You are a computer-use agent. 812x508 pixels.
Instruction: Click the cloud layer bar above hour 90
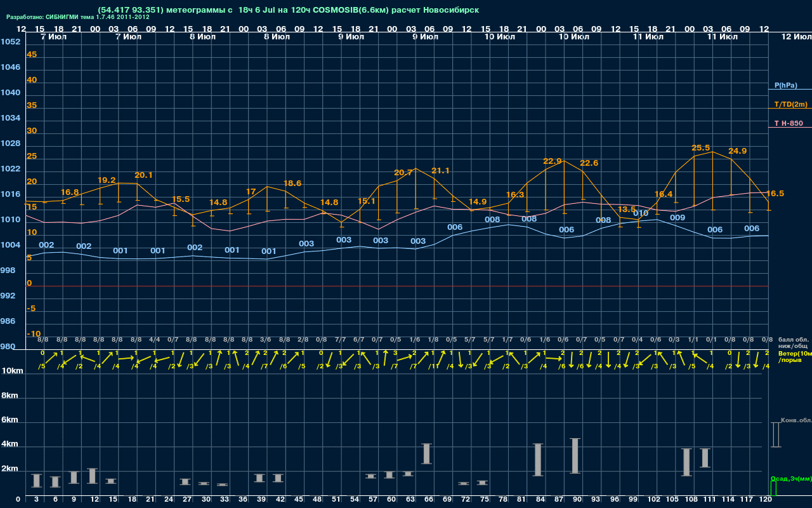575,456
